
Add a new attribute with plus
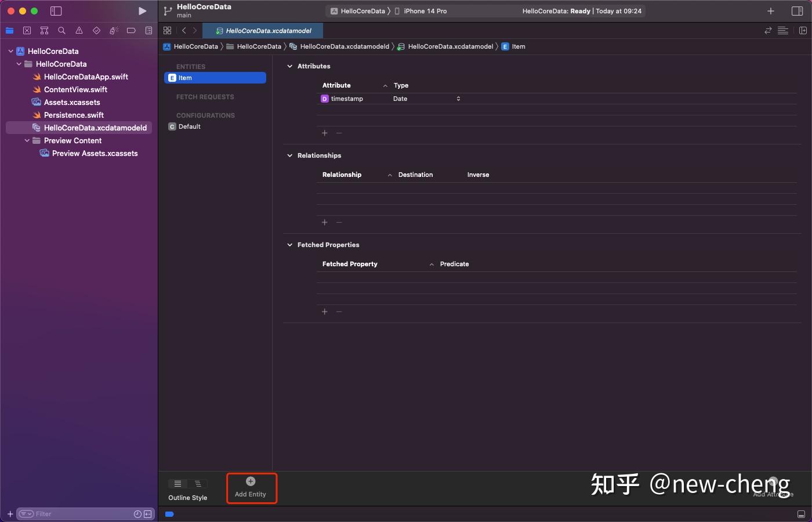coord(325,133)
